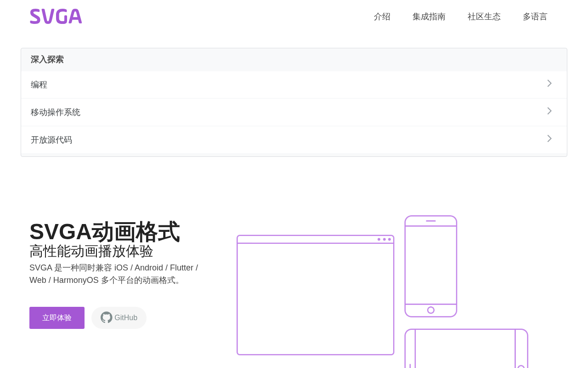Open the 介绍 nav menu item

coord(382,17)
